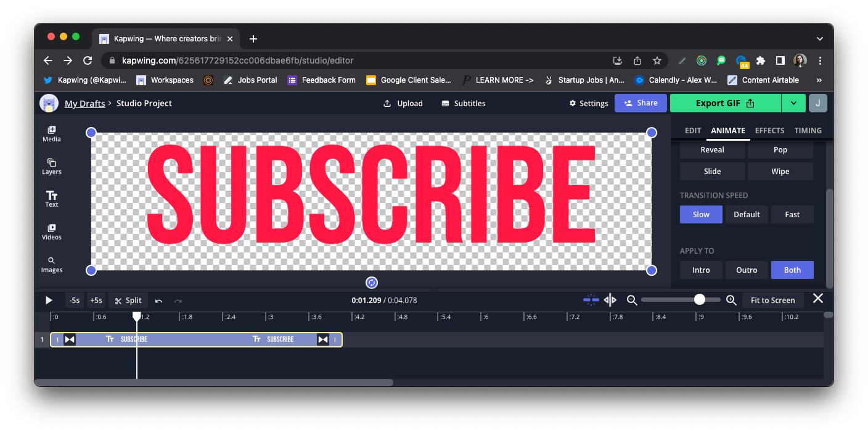Screen dimensions: 868x432
Task: Click intro transition icon on clip
Action: point(70,339)
